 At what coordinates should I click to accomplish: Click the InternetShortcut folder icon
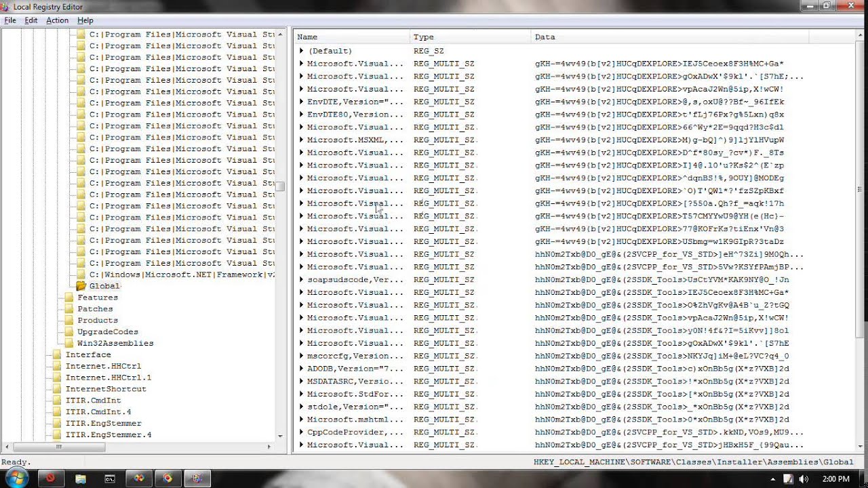(57, 389)
